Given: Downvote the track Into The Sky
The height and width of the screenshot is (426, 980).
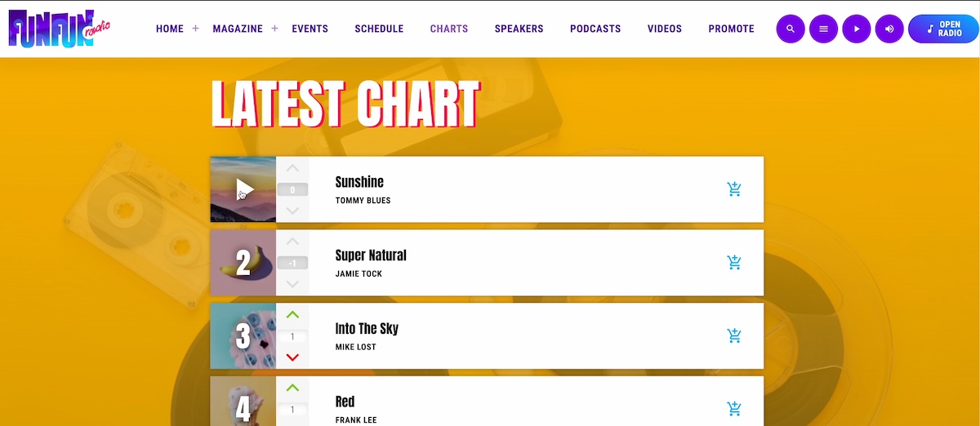Looking at the screenshot, I should click(x=292, y=357).
